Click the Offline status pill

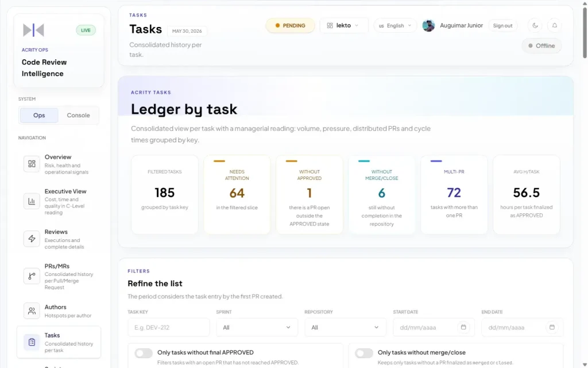point(541,46)
